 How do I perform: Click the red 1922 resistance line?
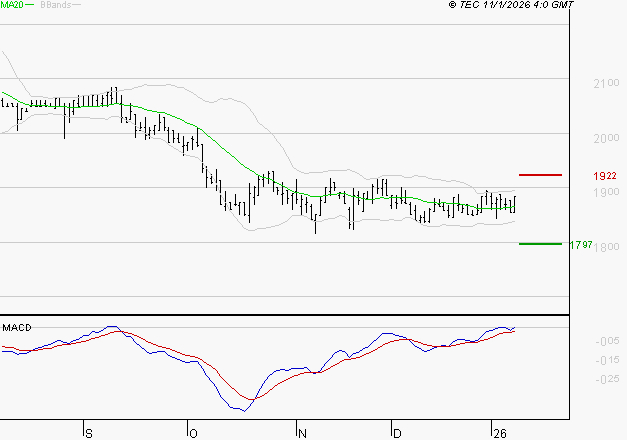pyautogui.click(x=540, y=175)
